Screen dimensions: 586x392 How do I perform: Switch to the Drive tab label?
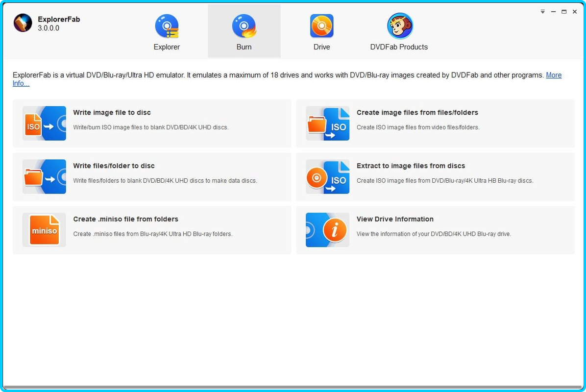(x=322, y=47)
